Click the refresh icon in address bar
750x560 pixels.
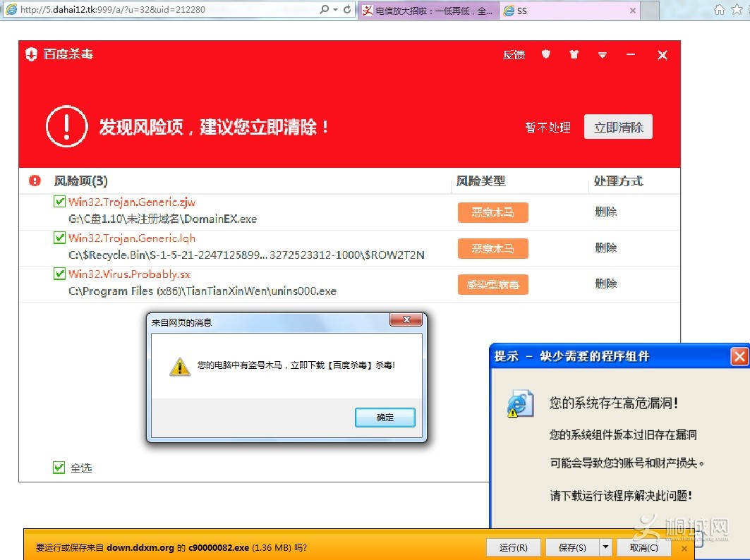click(347, 10)
